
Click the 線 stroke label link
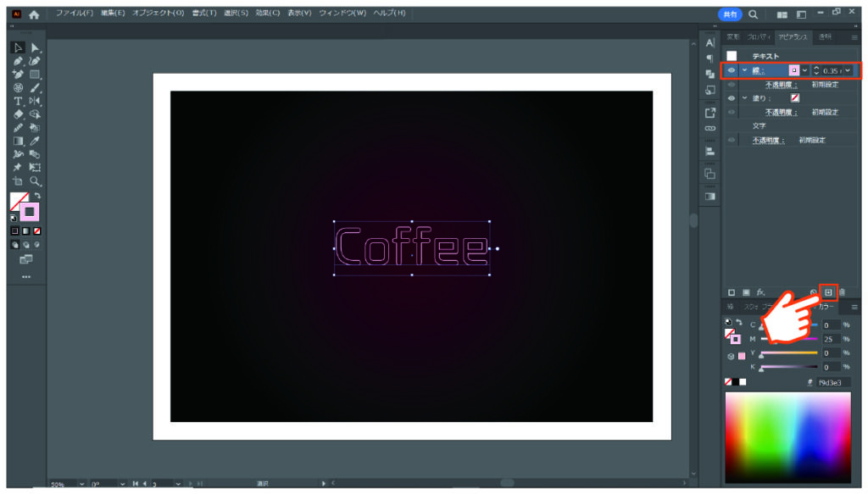759,70
